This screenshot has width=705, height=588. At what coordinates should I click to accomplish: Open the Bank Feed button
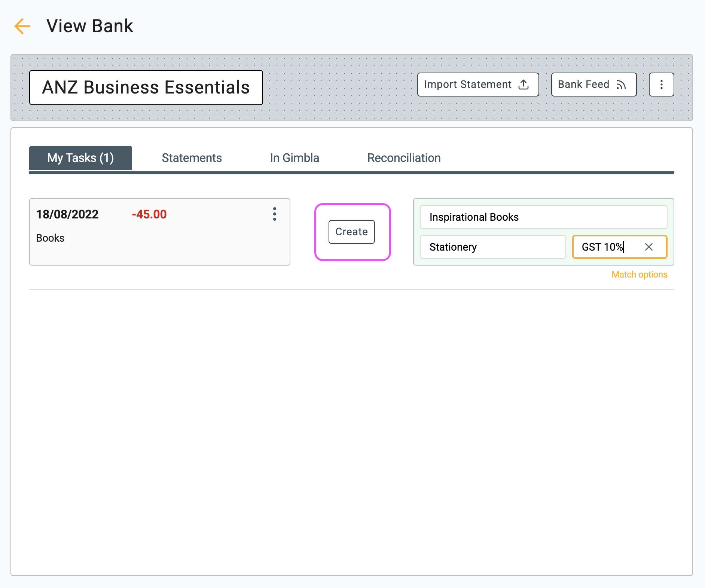coord(593,85)
